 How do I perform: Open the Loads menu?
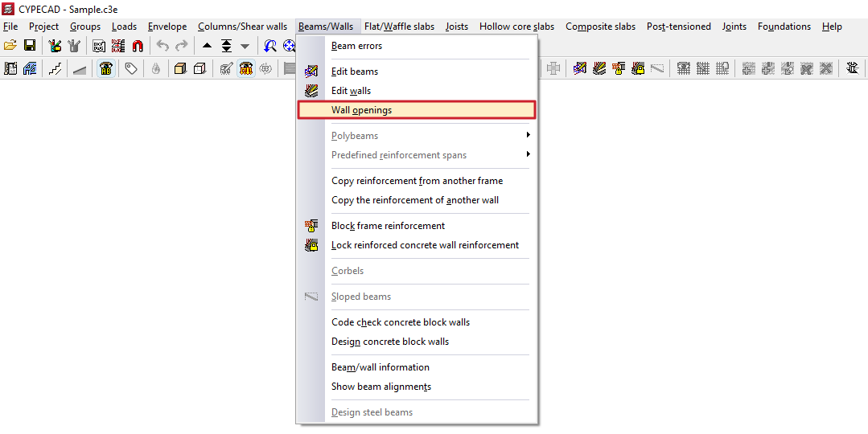tap(124, 27)
